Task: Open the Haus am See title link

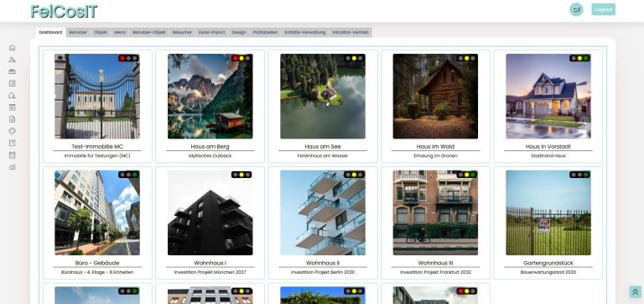Action: pyautogui.click(x=323, y=146)
